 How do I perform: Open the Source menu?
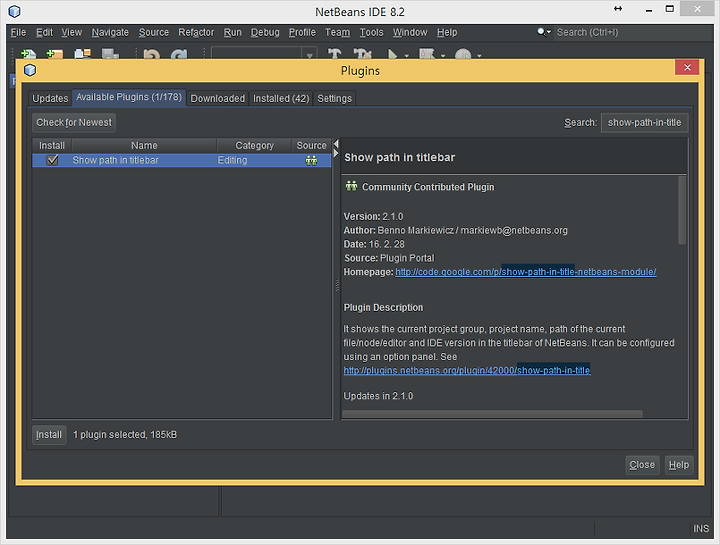pyautogui.click(x=154, y=33)
